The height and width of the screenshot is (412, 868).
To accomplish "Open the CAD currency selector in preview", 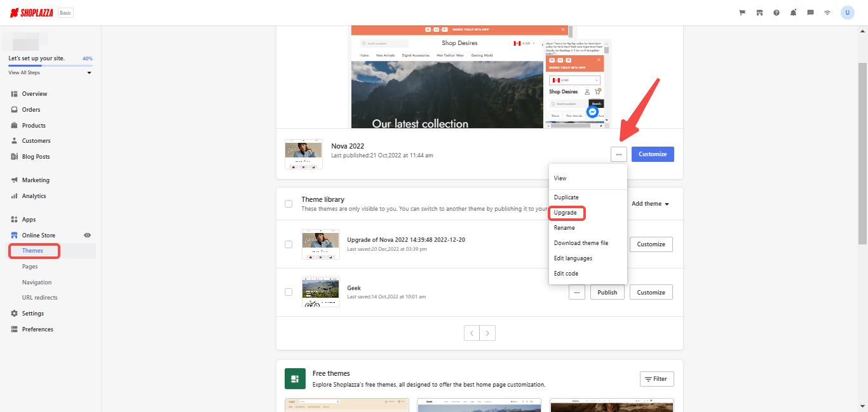I will click(524, 43).
